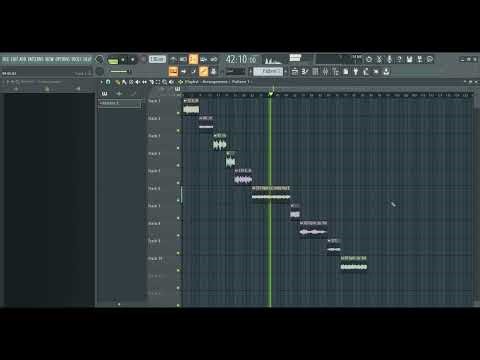The height and width of the screenshot is (360, 480).
Task: Mute Track 10 using its green dot
Action: click(178, 270)
